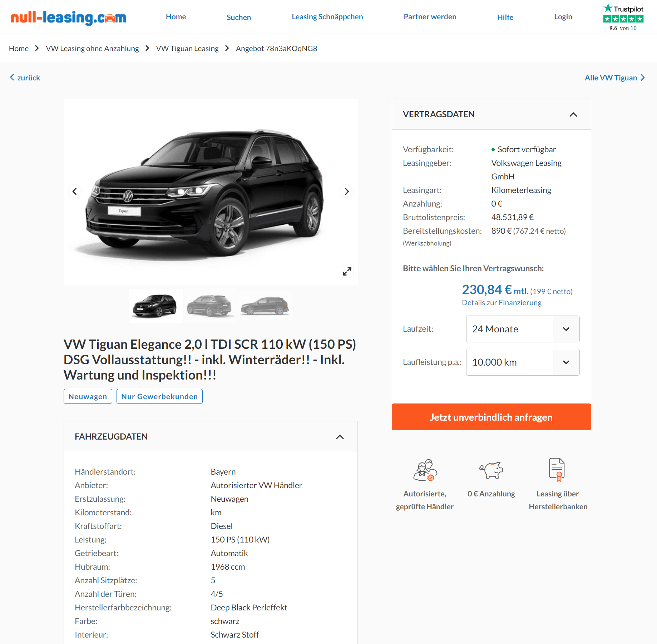Show the next car image with right arrow
Screen dimensions: 657x644
coord(346,192)
